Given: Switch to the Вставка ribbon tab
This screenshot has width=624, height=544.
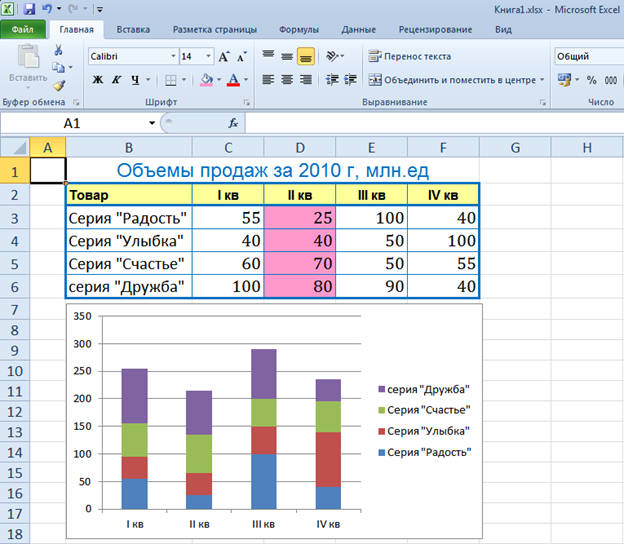Looking at the screenshot, I should 133,30.
